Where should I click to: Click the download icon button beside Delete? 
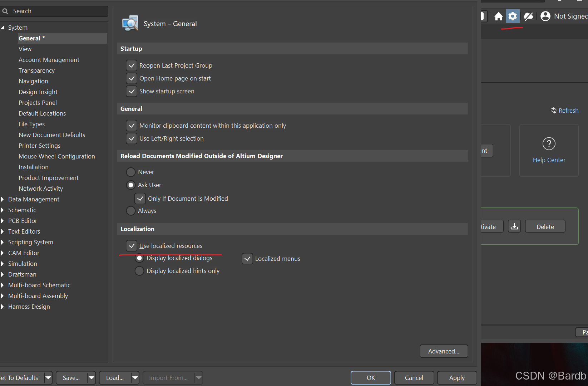[514, 226]
